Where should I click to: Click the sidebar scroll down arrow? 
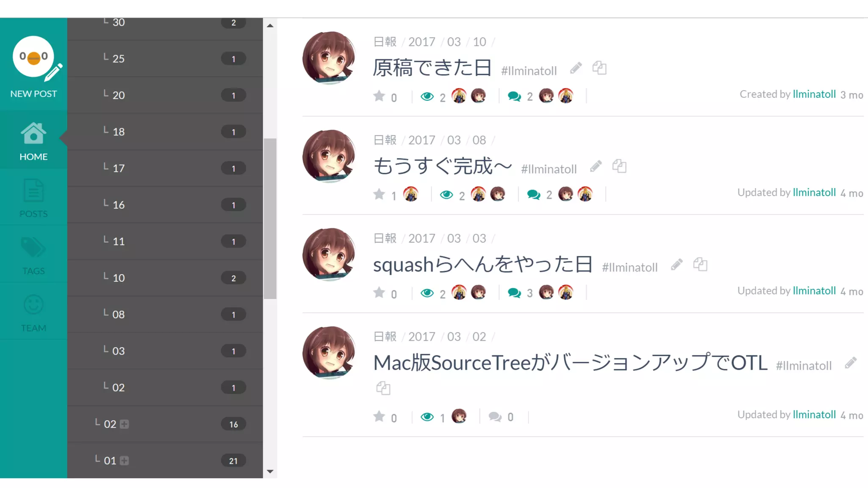click(270, 471)
